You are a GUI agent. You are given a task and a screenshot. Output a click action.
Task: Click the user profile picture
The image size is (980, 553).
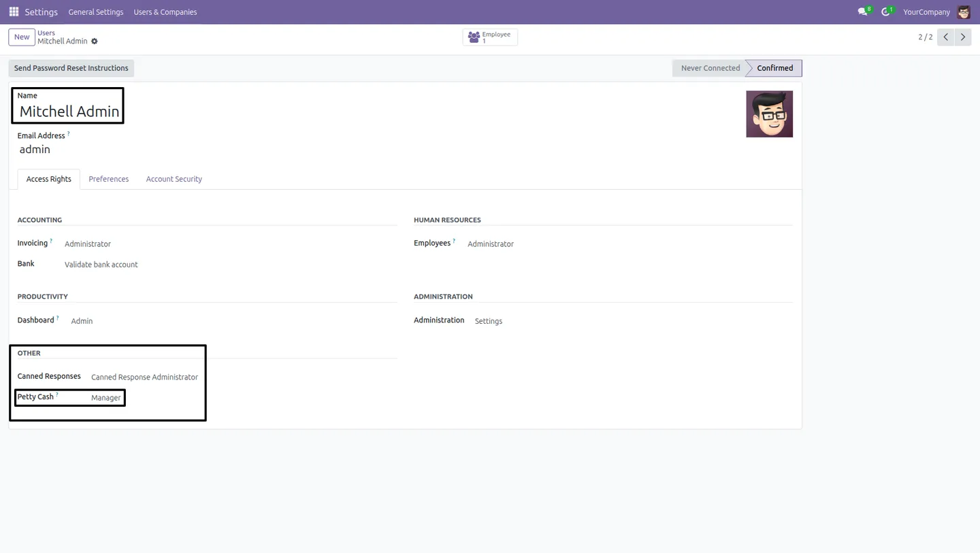[x=769, y=114]
